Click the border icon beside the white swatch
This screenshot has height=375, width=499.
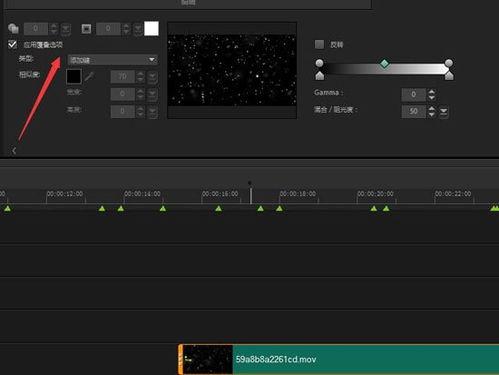point(86,29)
